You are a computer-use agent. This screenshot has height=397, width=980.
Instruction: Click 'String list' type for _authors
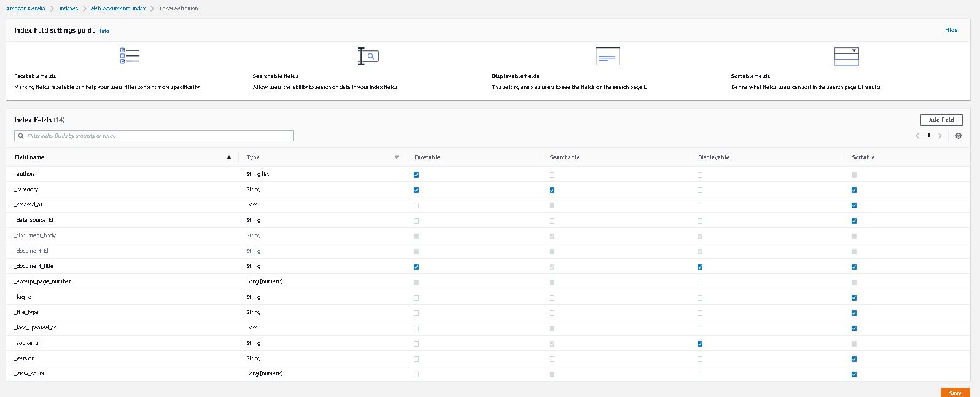click(x=258, y=174)
